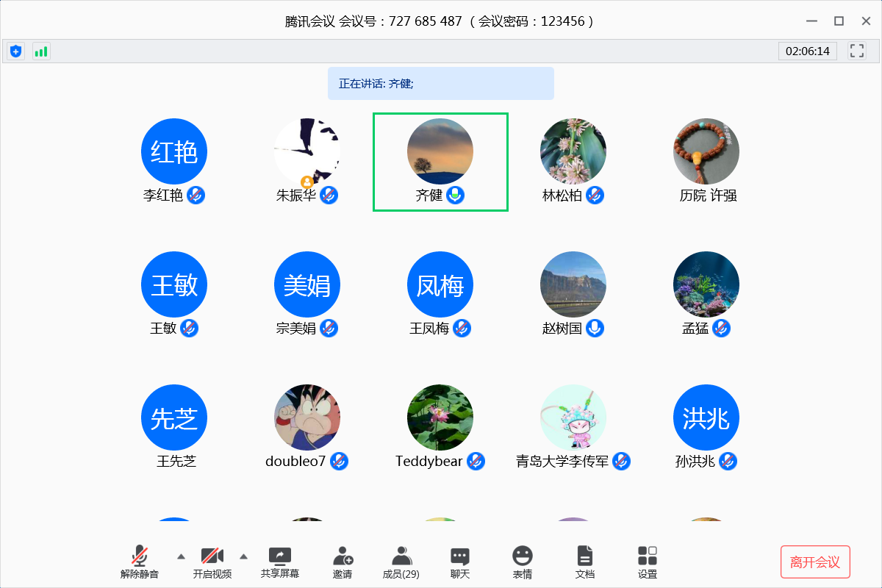Open the Members (成员) list
This screenshot has width=882, height=588.
401,562
